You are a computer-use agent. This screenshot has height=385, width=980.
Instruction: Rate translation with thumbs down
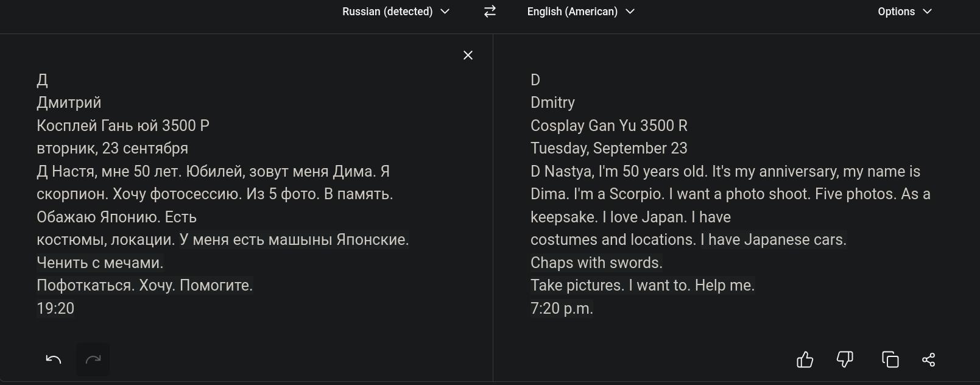point(845,359)
